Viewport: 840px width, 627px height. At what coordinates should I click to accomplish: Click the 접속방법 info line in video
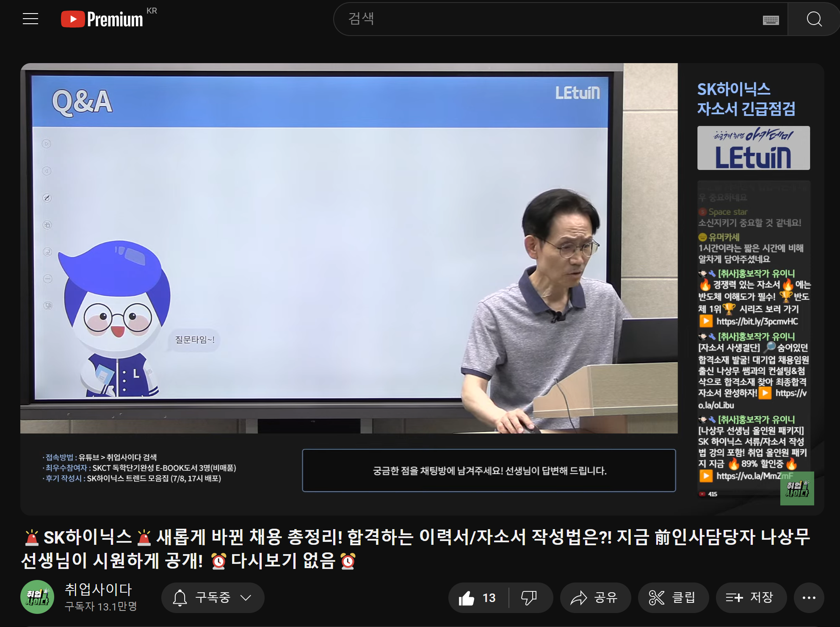click(100, 458)
